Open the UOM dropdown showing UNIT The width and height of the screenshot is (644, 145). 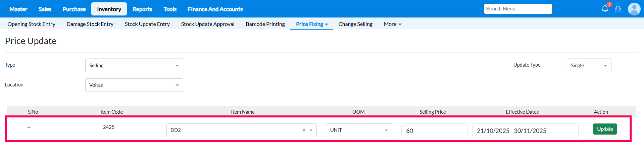point(359,130)
